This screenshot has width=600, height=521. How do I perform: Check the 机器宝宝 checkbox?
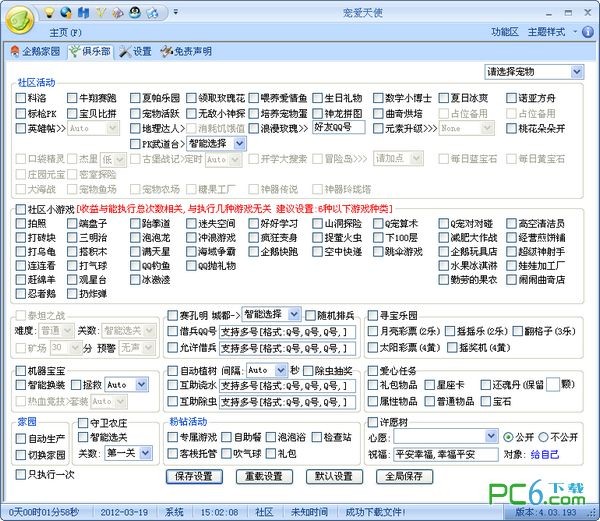tap(21, 371)
